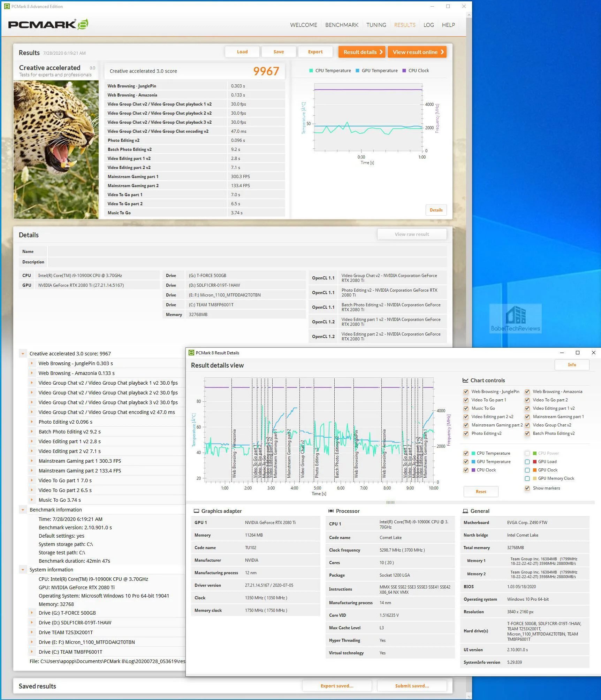This screenshot has width=601, height=700.
Task: Click the 9967 score value
Action: point(266,71)
